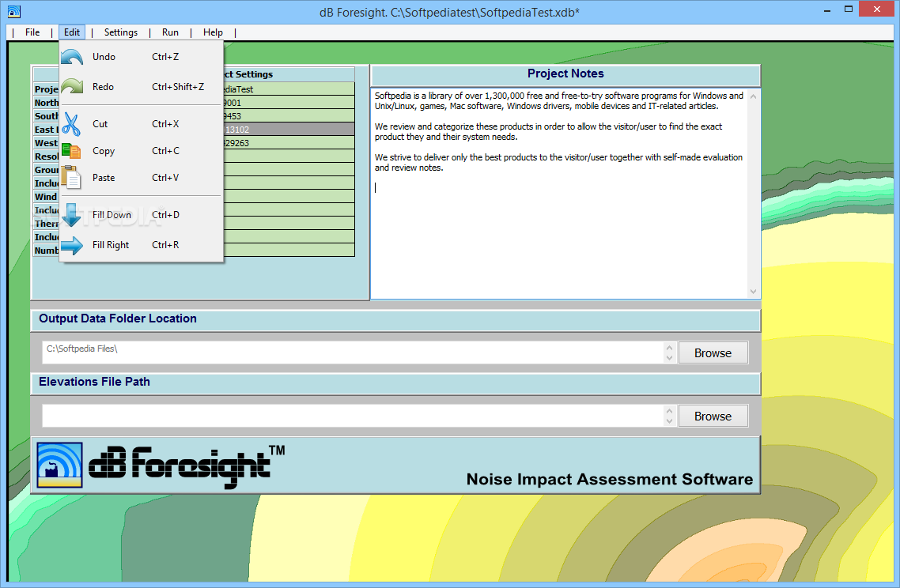Screen dimensions: 900x588
Task: Close the Edit menu via its header
Action: tap(72, 32)
